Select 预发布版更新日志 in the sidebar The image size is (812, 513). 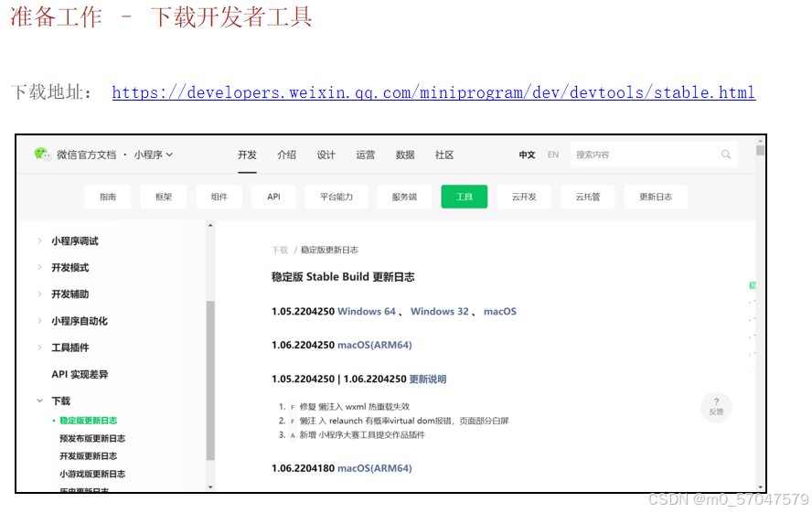tap(92, 438)
